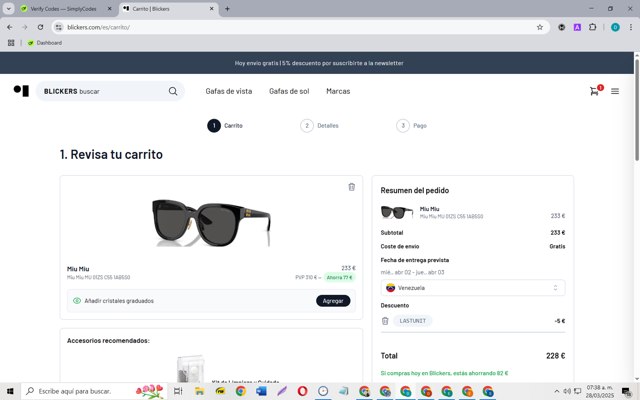Click the search magnifier icon
The image size is (640, 400).
pyautogui.click(x=173, y=91)
